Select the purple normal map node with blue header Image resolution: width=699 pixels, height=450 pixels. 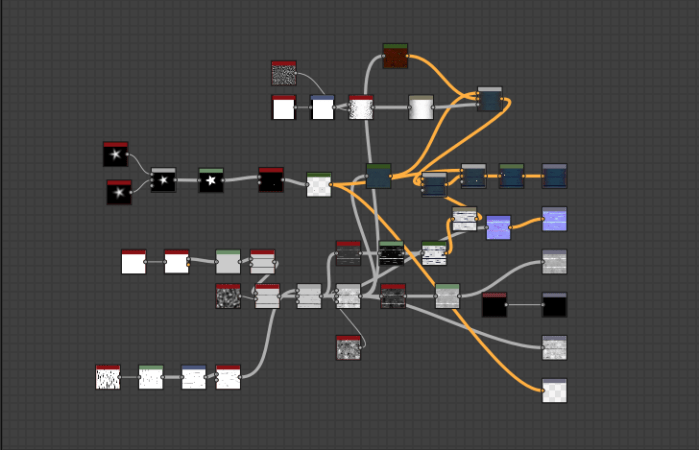click(x=498, y=227)
